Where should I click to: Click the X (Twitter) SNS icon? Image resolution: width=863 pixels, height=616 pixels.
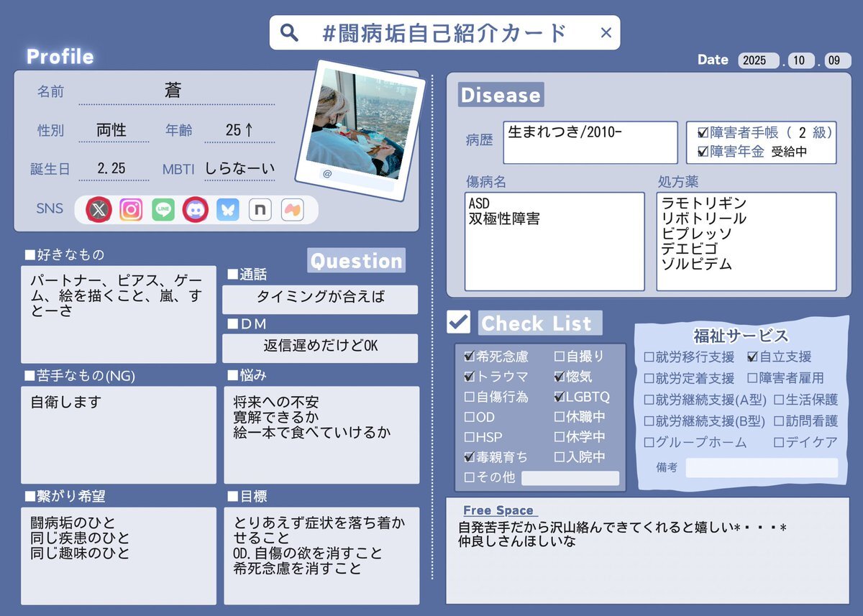pos(99,209)
